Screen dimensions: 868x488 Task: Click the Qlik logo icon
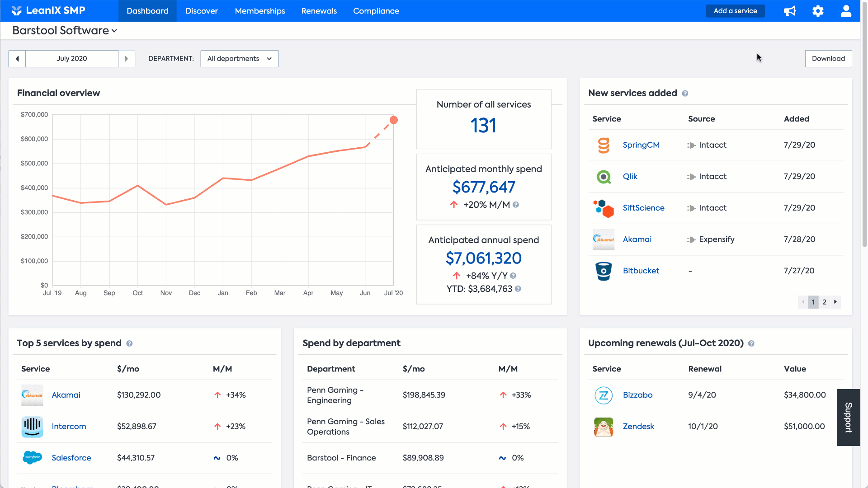pyautogui.click(x=604, y=177)
